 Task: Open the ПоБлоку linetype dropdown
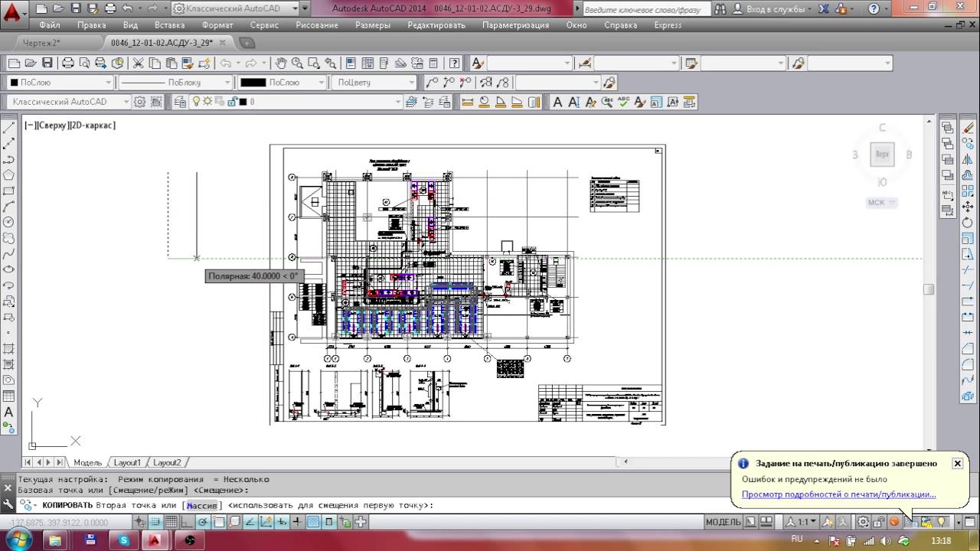tap(175, 82)
